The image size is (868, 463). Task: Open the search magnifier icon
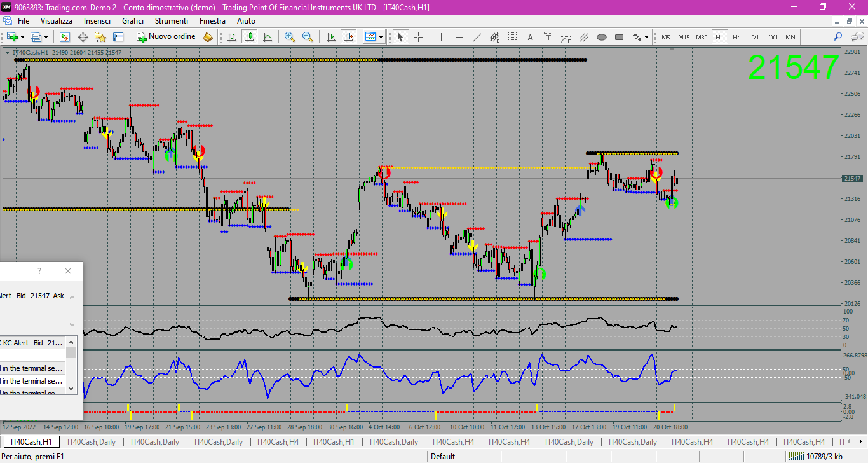tap(838, 37)
